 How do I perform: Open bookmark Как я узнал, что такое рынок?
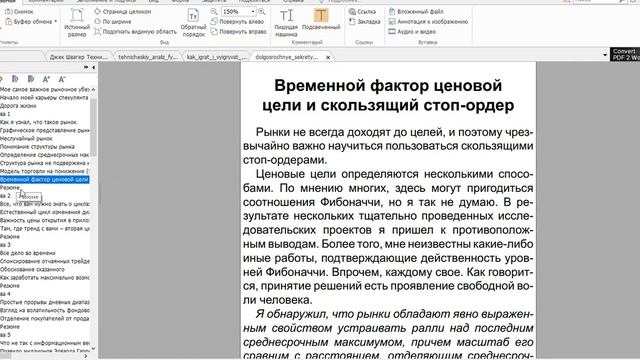click(38, 122)
